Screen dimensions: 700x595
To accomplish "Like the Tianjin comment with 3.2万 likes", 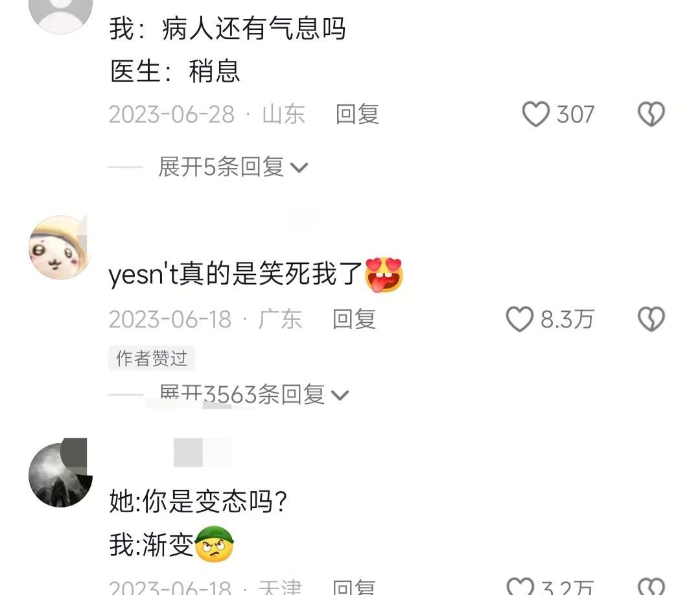I will 520,586.
